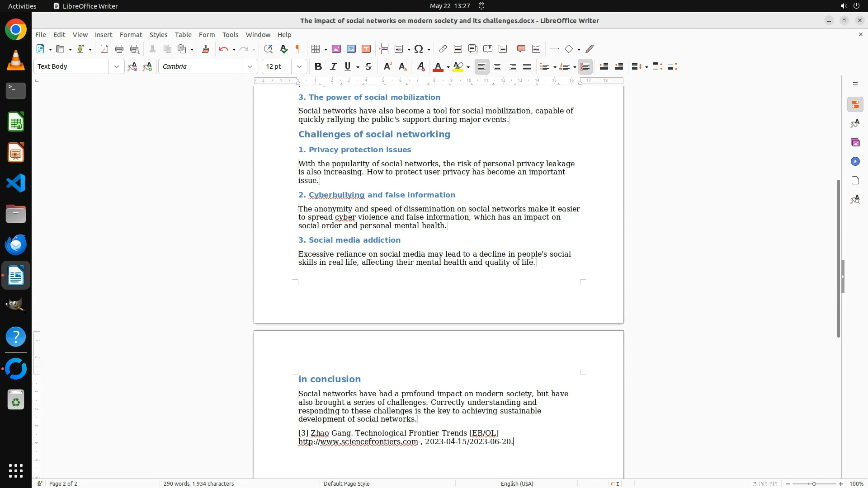The height and width of the screenshot is (488, 868).
Task: Click English (USA) language in status bar
Action: (517, 483)
